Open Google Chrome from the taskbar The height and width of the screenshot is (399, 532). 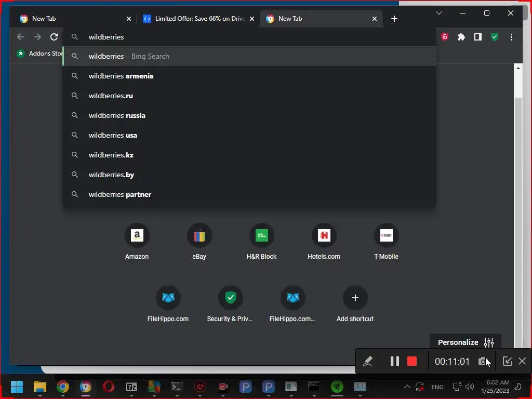[63, 387]
